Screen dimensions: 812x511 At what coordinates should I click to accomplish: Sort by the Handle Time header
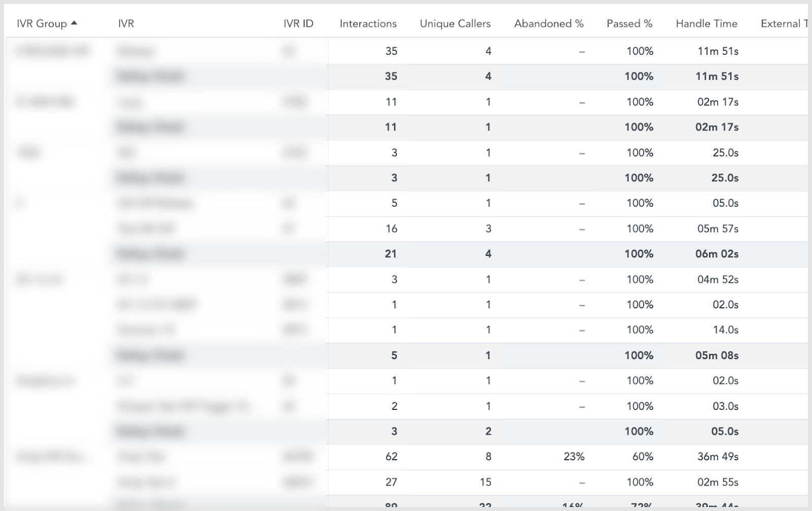coord(706,24)
